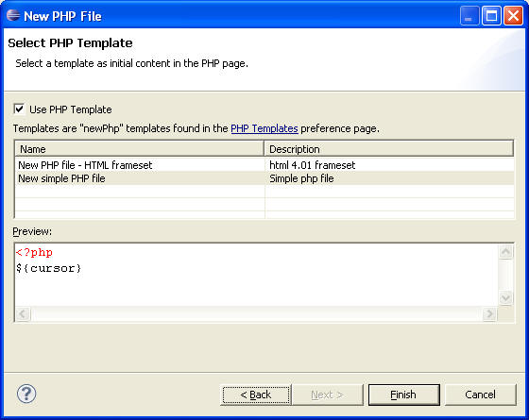Click the help question mark icon

(26, 394)
